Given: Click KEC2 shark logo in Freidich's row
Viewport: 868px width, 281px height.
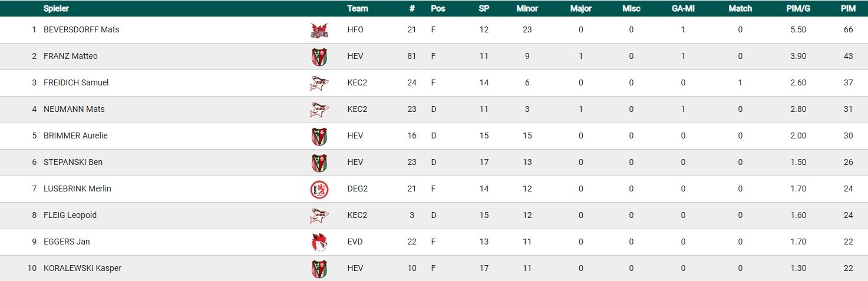Looking at the screenshot, I should pos(319,83).
